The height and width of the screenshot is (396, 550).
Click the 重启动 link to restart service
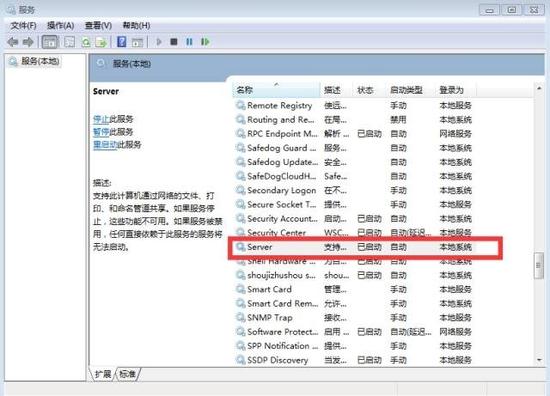pos(105,145)
